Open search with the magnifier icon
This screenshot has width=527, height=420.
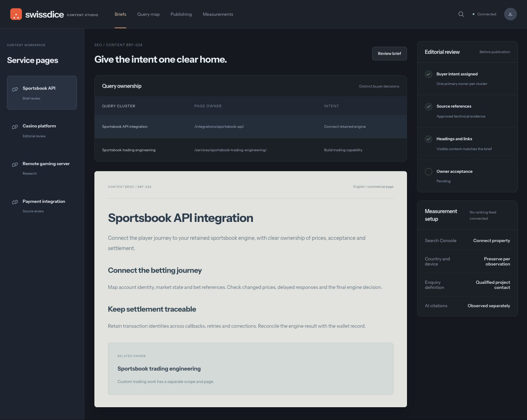(x=461, y=14)
